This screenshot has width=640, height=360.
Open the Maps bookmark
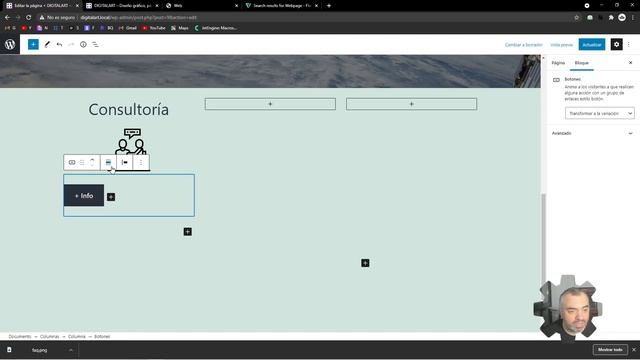coord(180,28)
